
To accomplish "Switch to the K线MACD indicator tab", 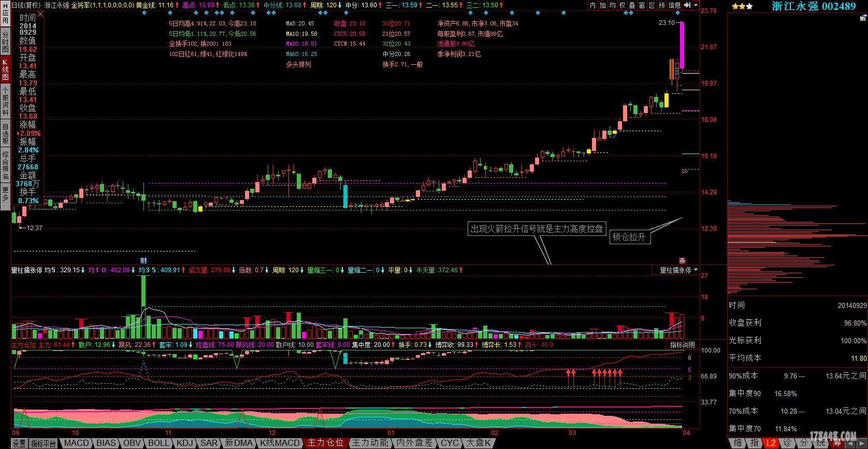I will [280, 443].
